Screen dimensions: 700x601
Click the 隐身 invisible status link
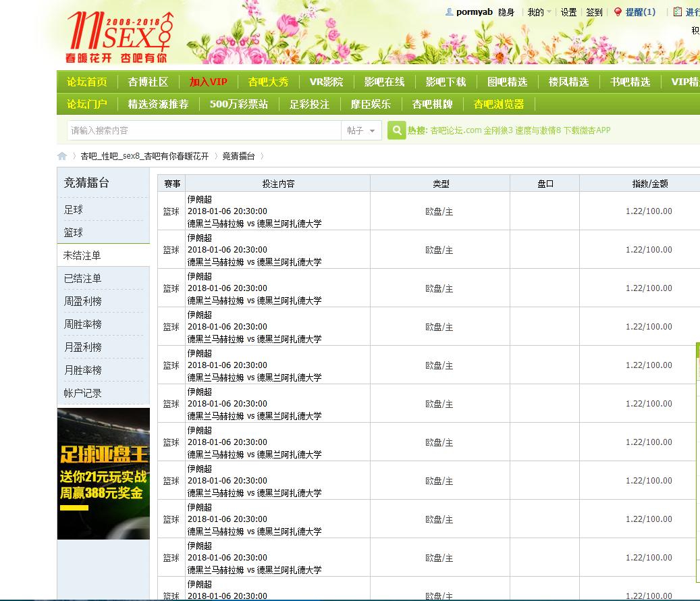click(506, 12)
